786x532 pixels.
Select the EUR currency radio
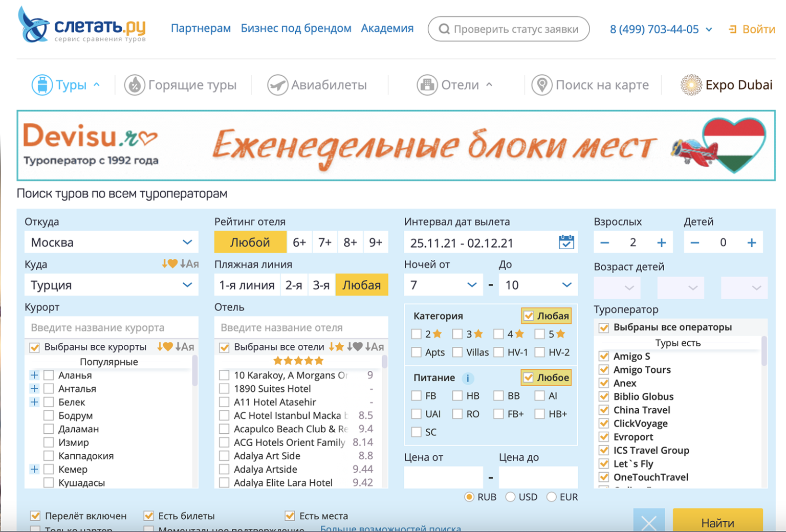pyautogui.click(x=551, y=497)
